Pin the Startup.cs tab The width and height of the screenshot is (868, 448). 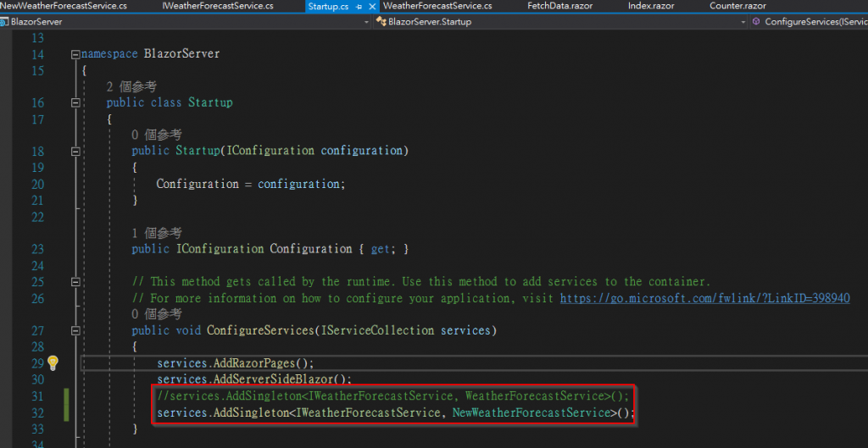359,7
